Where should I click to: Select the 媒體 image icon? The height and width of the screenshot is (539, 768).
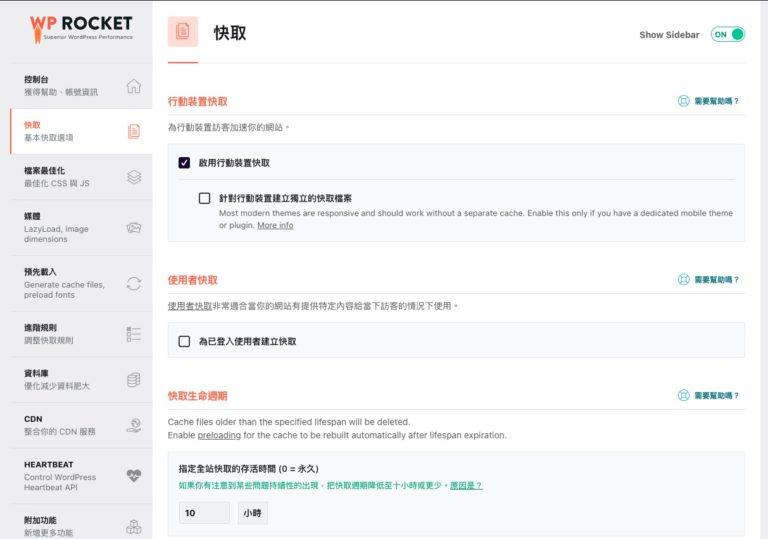click(x=133, y=228)
